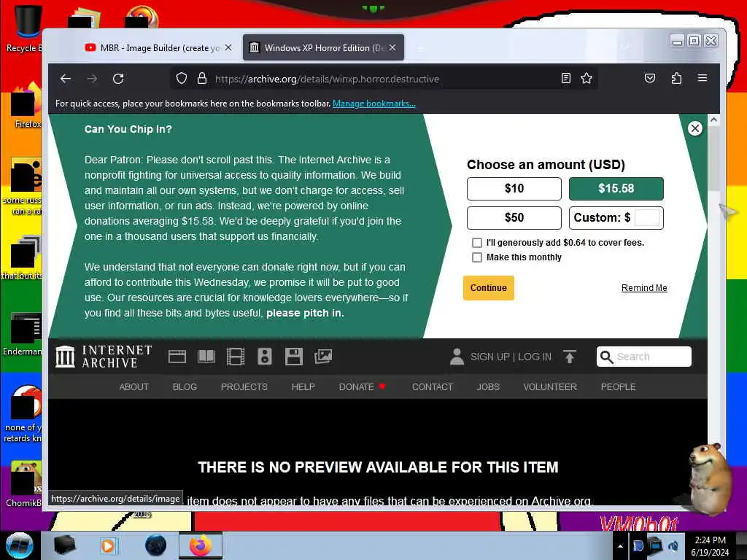Close the Windows XP Horror Edition tab
The height and width of the screenshot is (560, 747).
pos(392,47)
